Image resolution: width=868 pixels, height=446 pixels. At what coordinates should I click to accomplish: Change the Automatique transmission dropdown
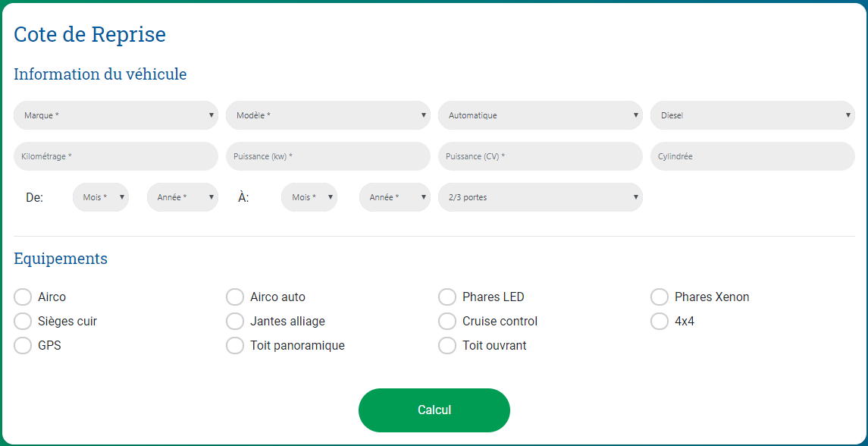pyautogui.click(x=541, y=115)
